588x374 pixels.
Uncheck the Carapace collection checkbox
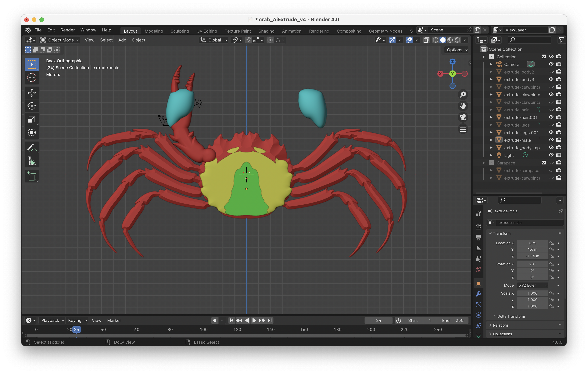(x=543, y=163)
